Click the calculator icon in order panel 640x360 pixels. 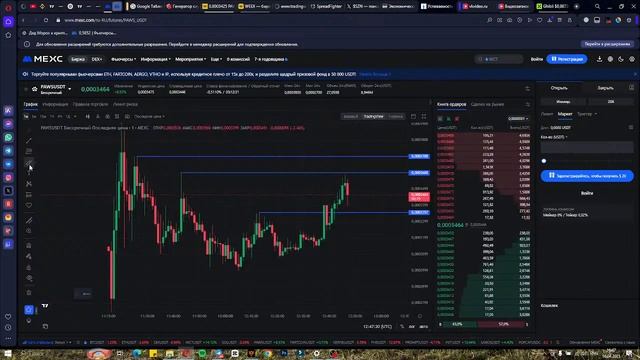[x=631, y=88]
